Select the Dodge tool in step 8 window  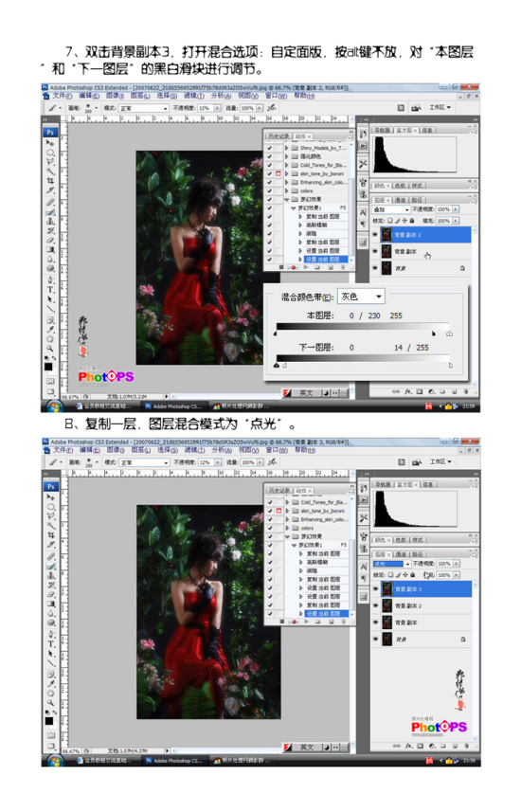pos(51,623)
